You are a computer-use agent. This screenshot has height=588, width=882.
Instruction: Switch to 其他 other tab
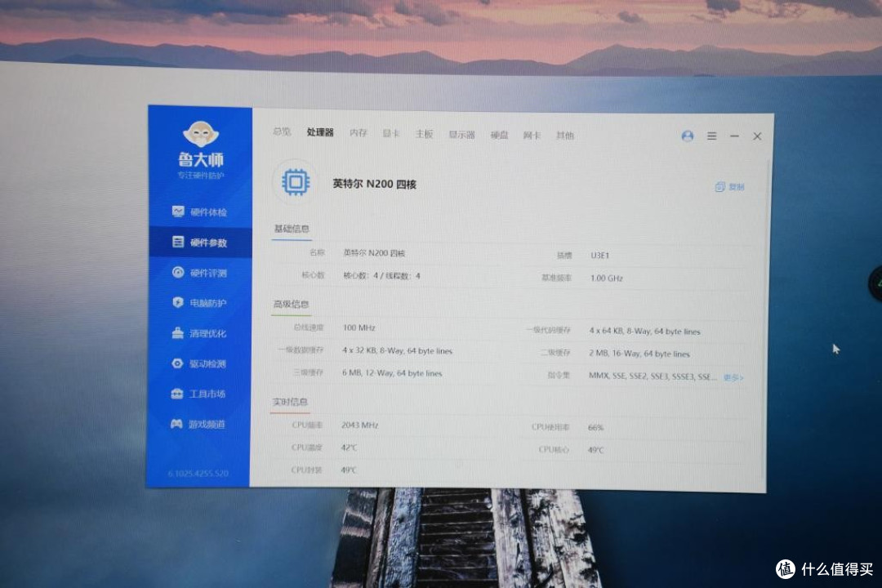coord(565,136)
